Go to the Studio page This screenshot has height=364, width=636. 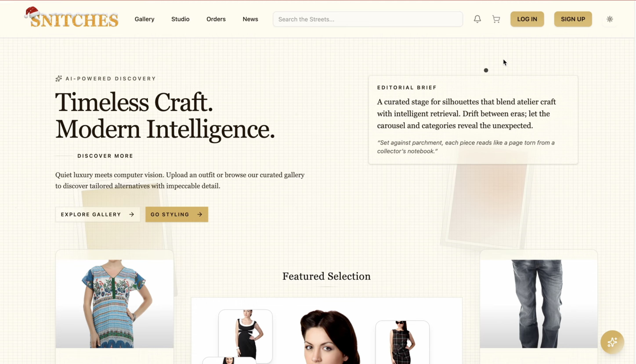tap(180, 19)
